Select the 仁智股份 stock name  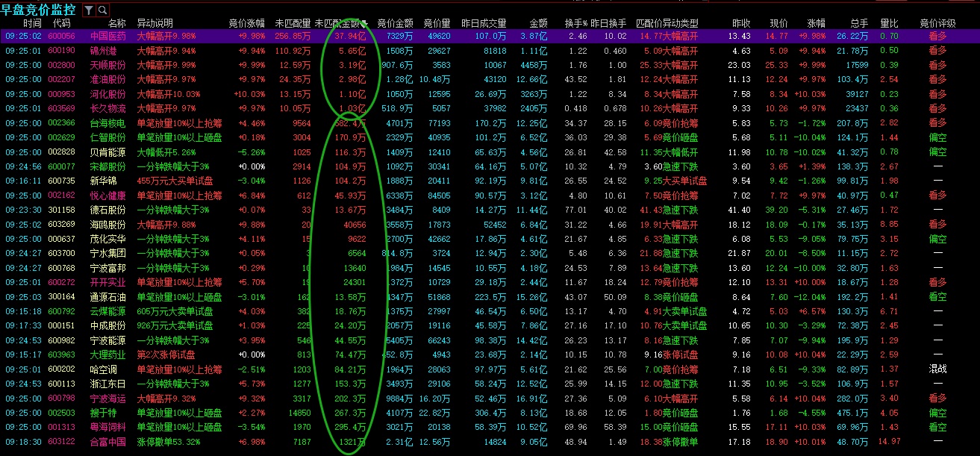point(108,137)
